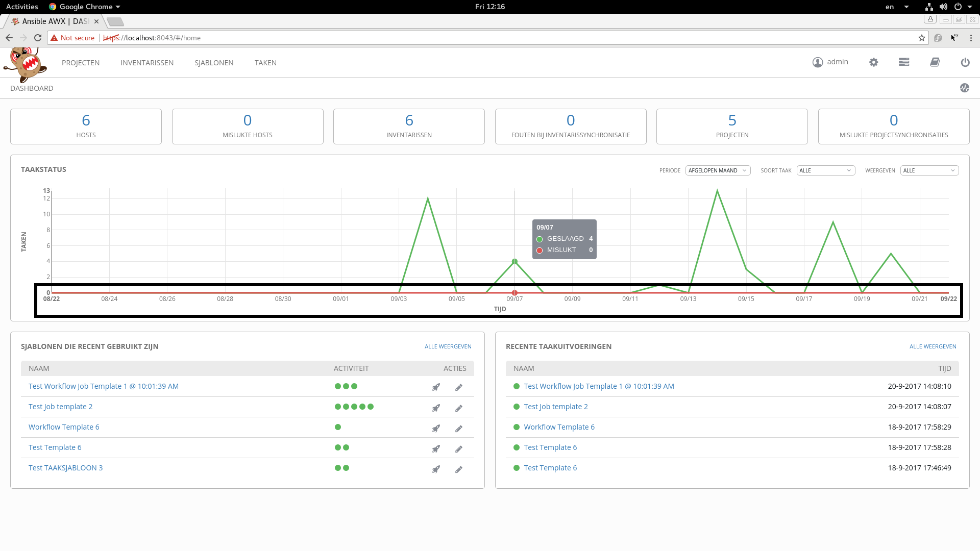Click the logout power icon
This screenshot has width=980, height=551.
point(965,62)
